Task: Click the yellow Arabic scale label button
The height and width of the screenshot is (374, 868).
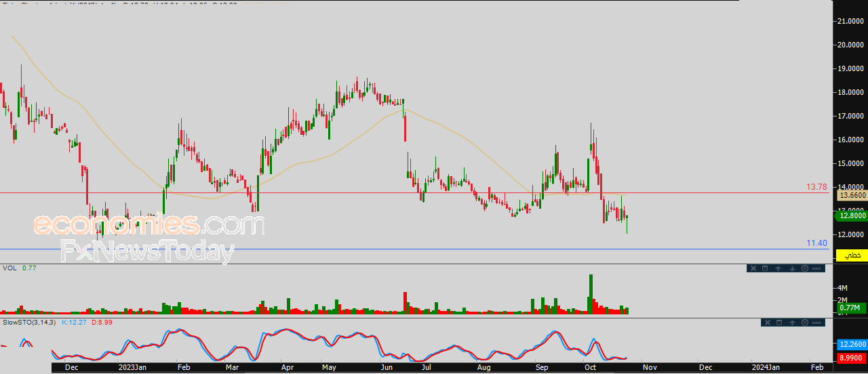Action: coord(853,255)
